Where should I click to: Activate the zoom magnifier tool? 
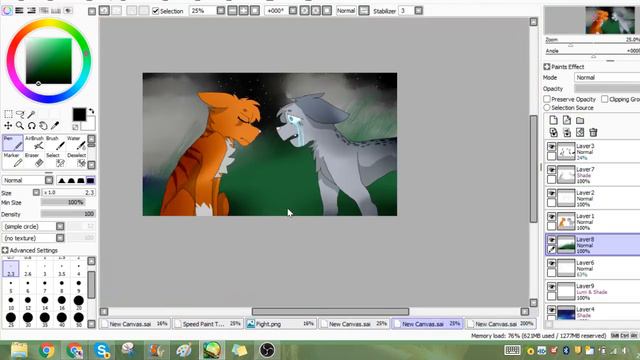pos(20,126)
